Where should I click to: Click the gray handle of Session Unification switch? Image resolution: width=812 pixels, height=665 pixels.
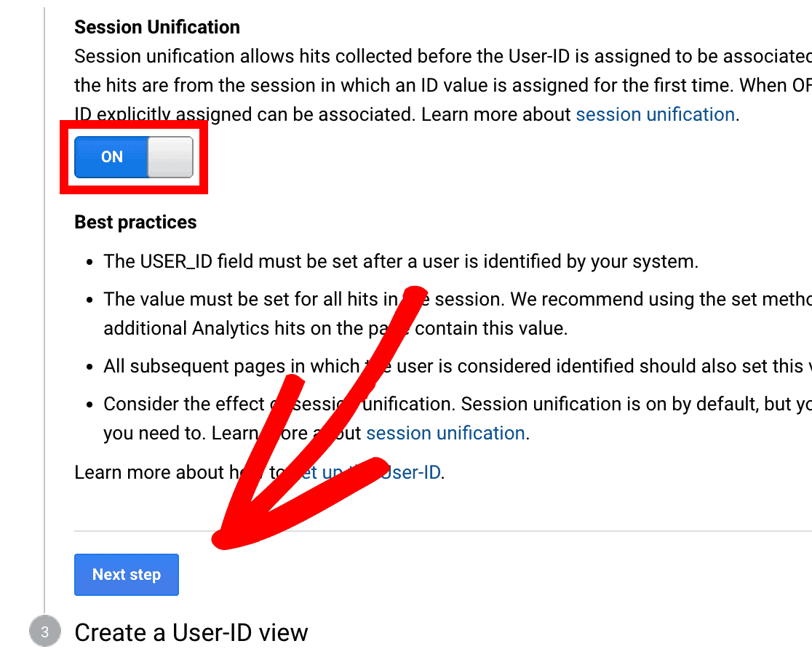tap(170, 157)
